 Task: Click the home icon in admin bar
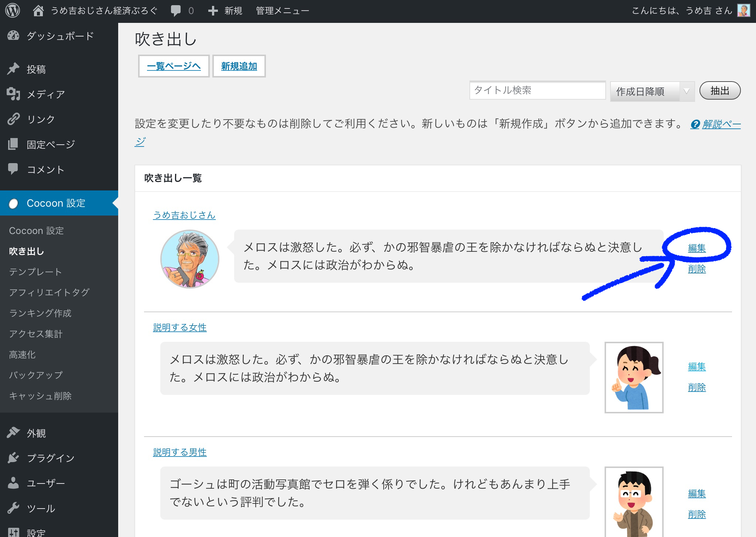[x=38, y=11]
